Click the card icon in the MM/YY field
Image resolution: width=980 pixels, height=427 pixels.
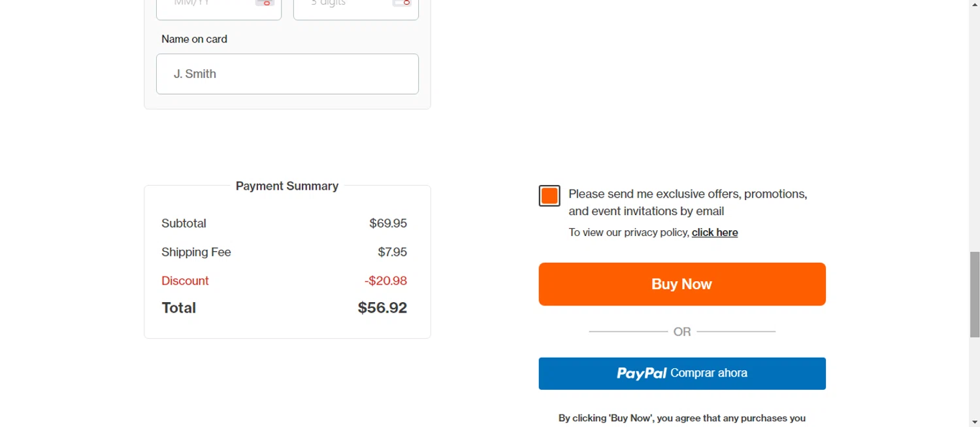pos(265,3)
